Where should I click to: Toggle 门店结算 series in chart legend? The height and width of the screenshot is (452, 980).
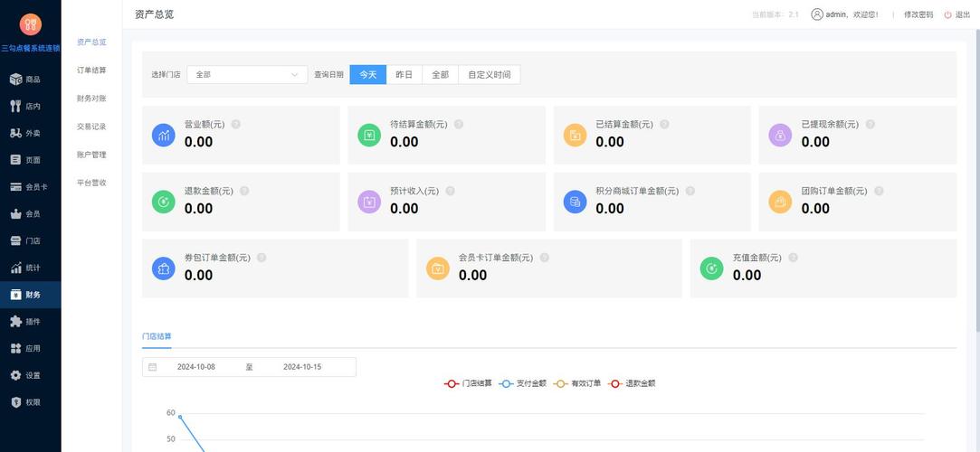(468, 383)
